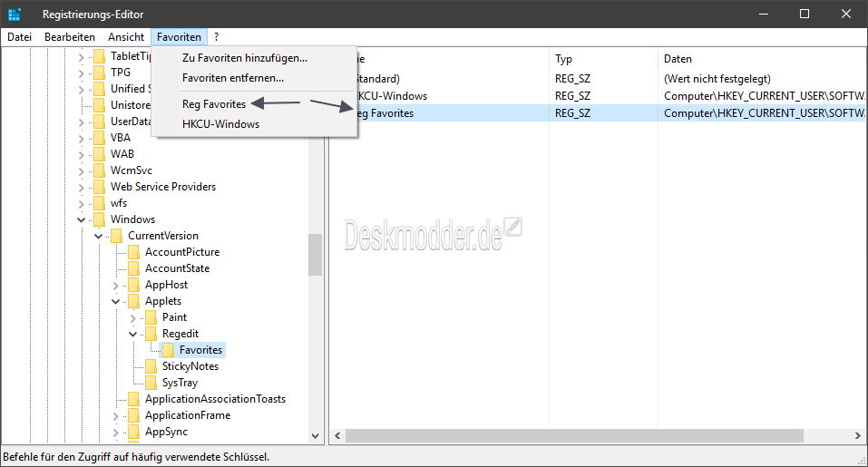868x467 pixels.
Task: Click values pane horizontal scrollbar thumb
Action: 574,436
